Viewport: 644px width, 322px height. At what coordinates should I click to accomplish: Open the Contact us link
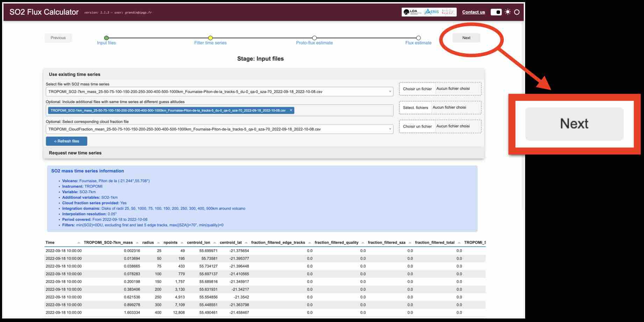coord(473,12)
